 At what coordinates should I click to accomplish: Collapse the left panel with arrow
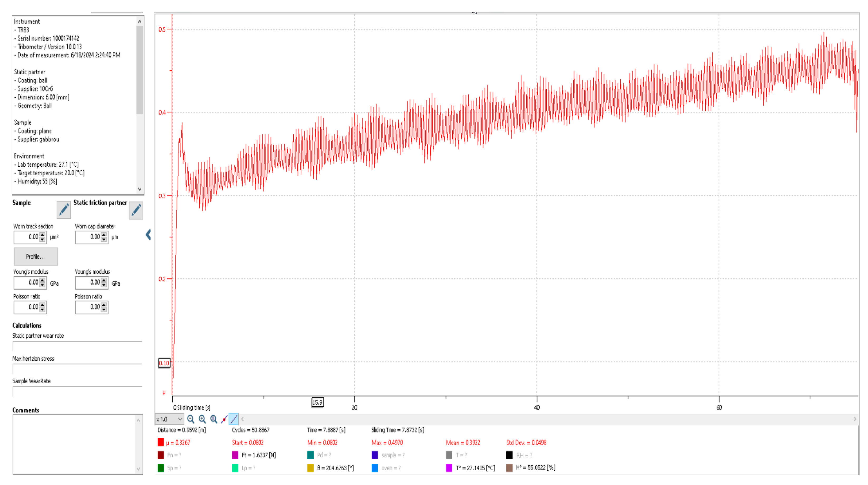pos(148,234)
